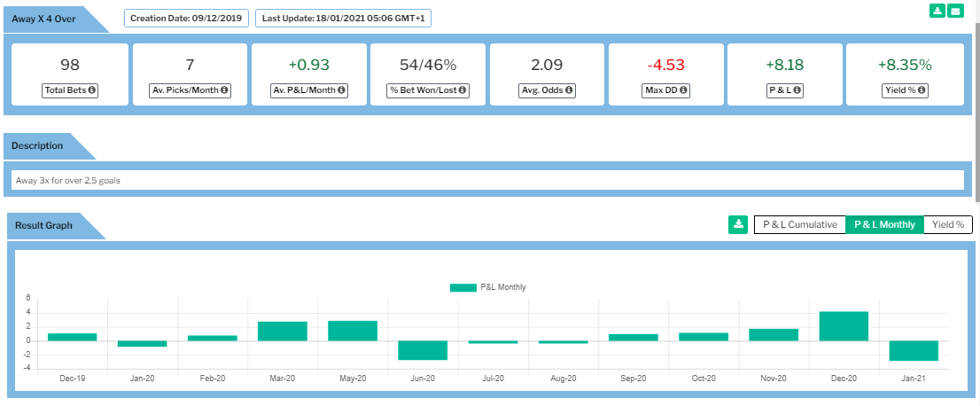The image size is (980, 406).
Task: Click info icon beside % Bet Won/Lost
Action: [463, 90]
